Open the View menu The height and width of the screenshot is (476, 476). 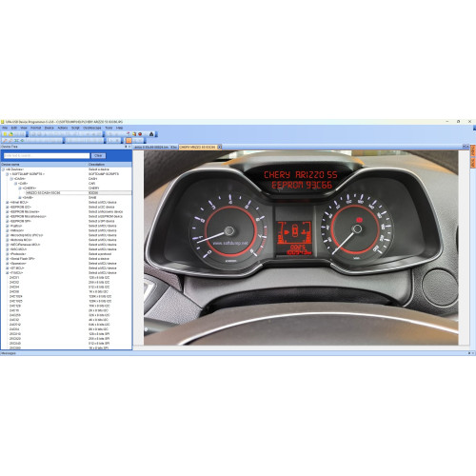pos(24,128)
